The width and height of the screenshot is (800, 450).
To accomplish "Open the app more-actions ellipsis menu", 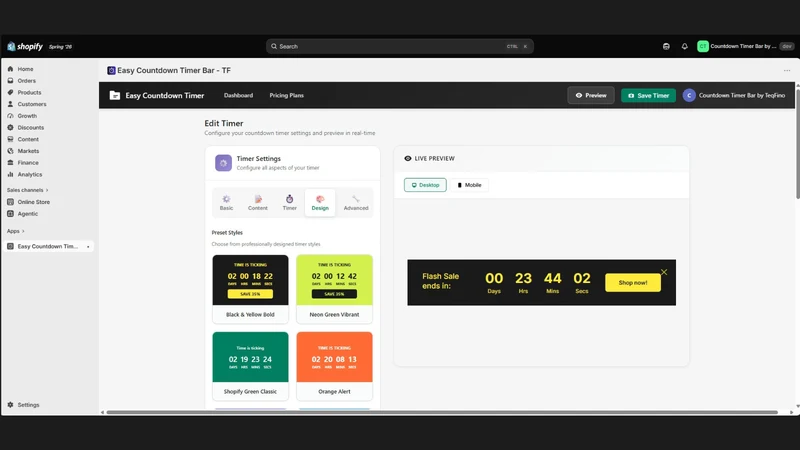I will pyautogui.click(x=787, y=70).
